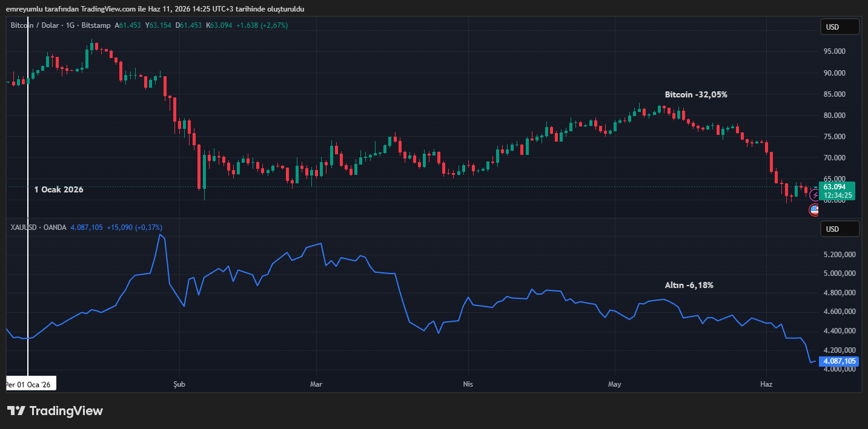Select the 'Bitcoin -32,05%' annotation text
868x429 pixels.
[696, 95]
